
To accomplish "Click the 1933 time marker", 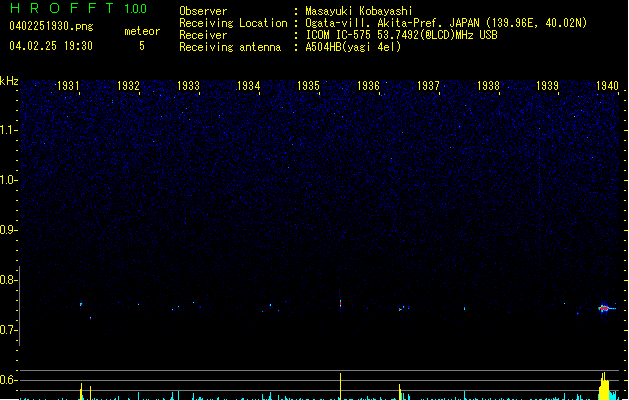I will (x=188, y=86).
